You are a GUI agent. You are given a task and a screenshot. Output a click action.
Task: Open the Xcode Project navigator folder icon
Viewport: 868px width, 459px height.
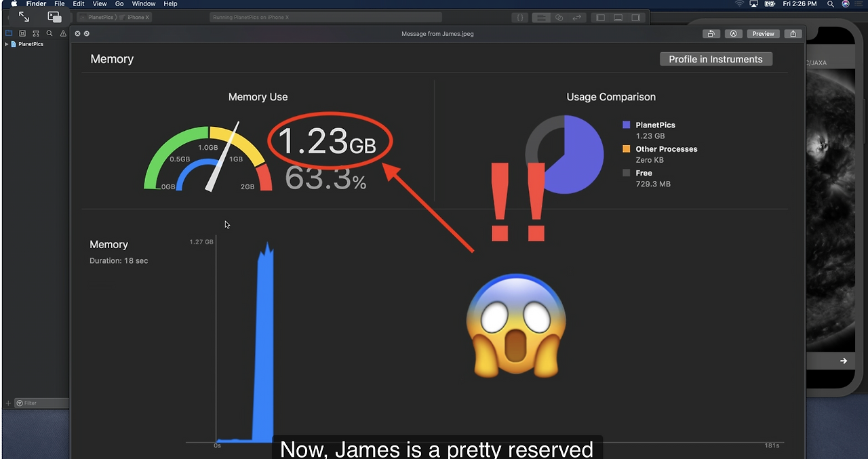point(9,33)
